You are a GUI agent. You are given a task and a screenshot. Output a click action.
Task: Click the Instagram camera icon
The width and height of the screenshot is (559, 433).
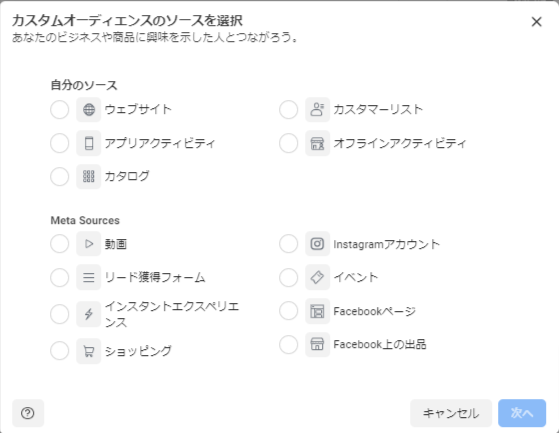(x=317, y=244)
